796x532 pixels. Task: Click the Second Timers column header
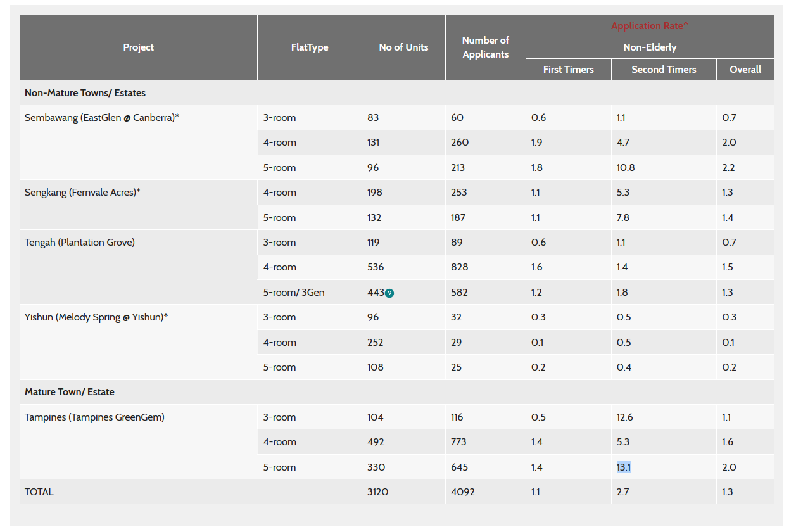[663, 70]
